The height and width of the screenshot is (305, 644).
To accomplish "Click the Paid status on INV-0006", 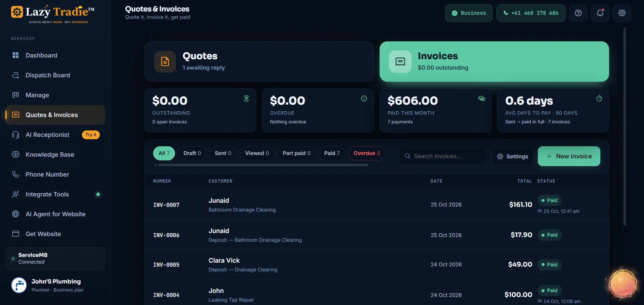I will (x=549, y=235).
